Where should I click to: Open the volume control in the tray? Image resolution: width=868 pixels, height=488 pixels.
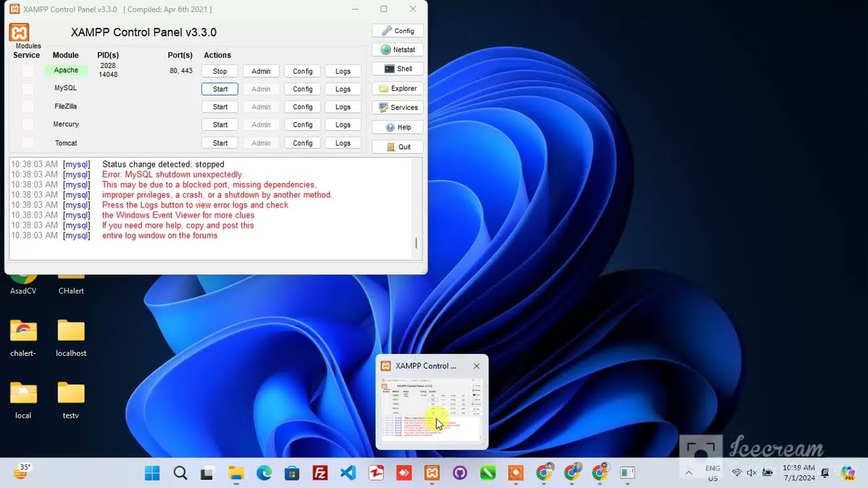pyautogui.click(x=752, y=472)
